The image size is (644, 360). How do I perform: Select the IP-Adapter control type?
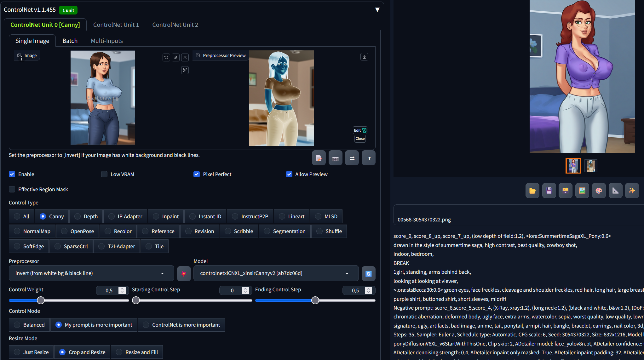pyautogui.click(x=125, y=216)
